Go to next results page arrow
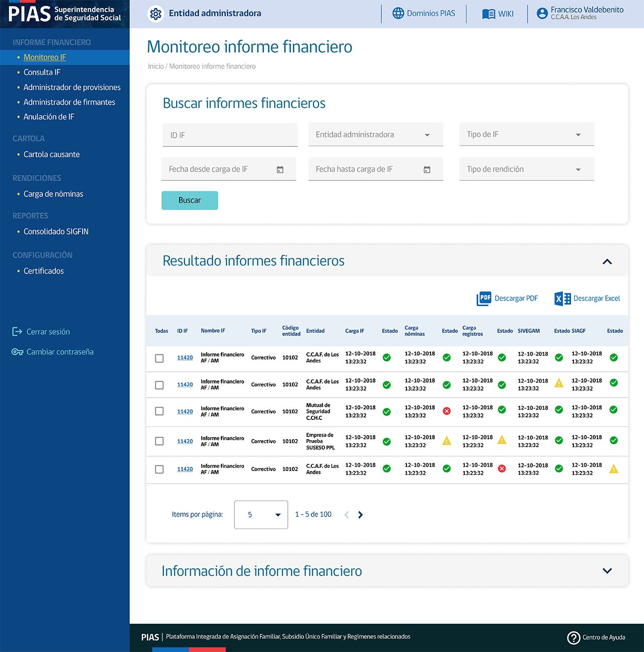Image resolution: width=644 pixels, height=652 pixels. point(360,515)
